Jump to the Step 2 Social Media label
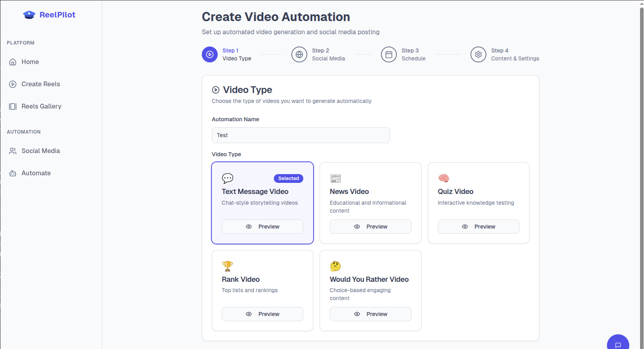The height and width of the screenshot is (349, 644). pyautogui.click(x=328, y=54)
